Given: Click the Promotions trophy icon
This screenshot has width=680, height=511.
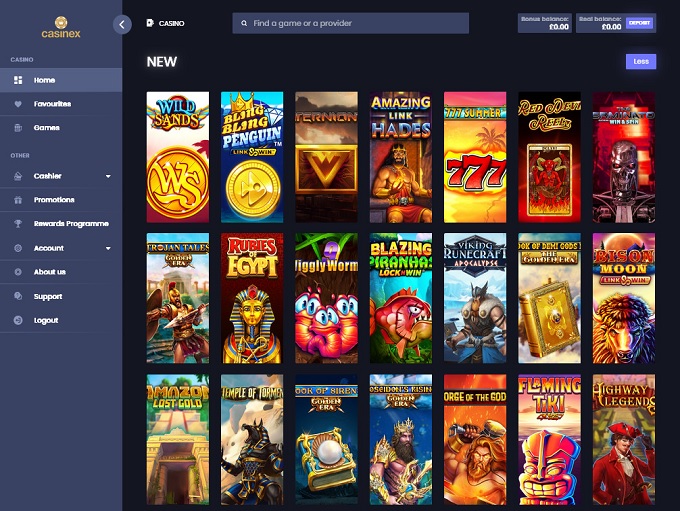Looking at the screenshot, I should point(18,200).
